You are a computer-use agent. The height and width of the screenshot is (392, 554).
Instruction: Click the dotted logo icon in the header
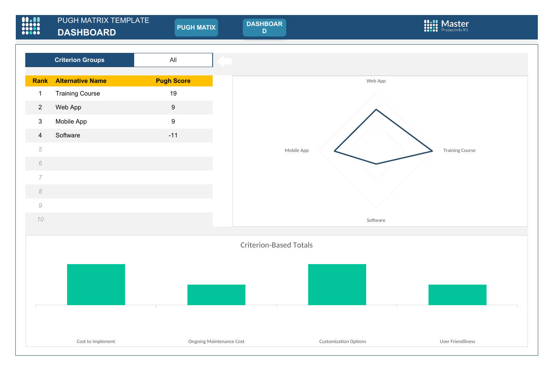tap(31, 26)
